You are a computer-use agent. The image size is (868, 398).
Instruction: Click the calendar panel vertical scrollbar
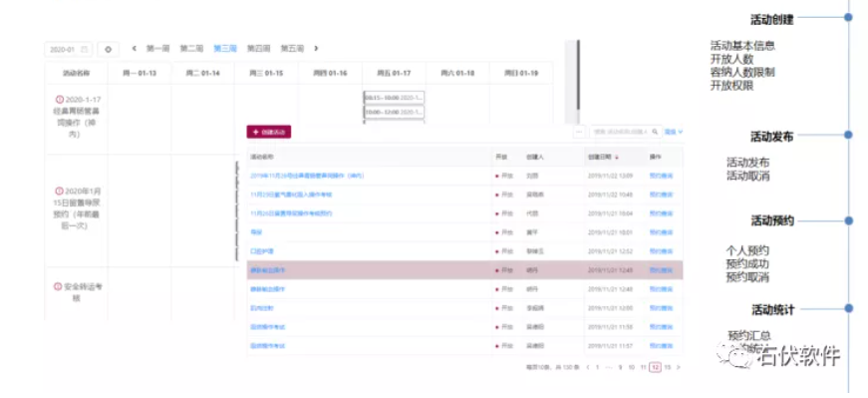(x=578, y=75)
